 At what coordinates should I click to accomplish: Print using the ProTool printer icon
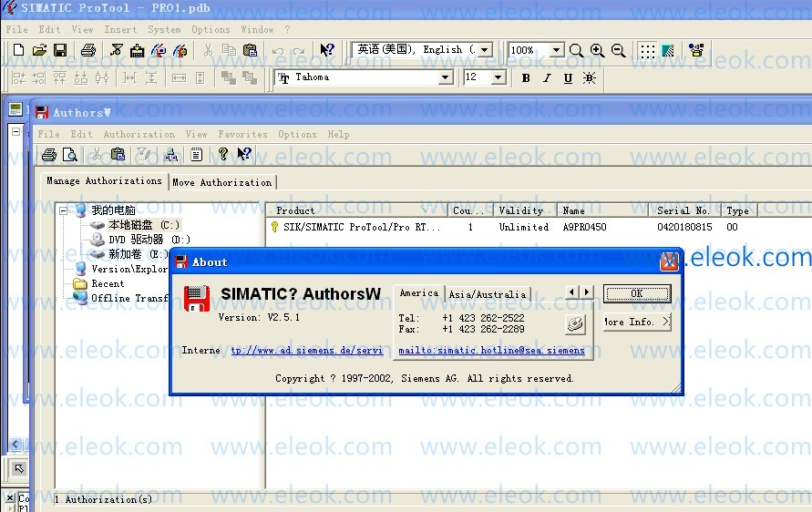88,50
